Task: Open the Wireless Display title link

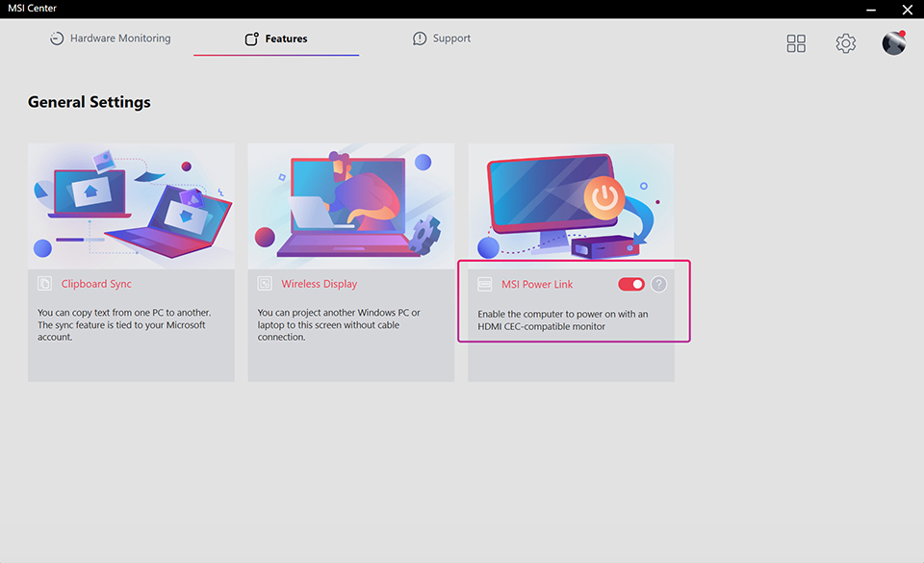Action: (x=319, y=284)
